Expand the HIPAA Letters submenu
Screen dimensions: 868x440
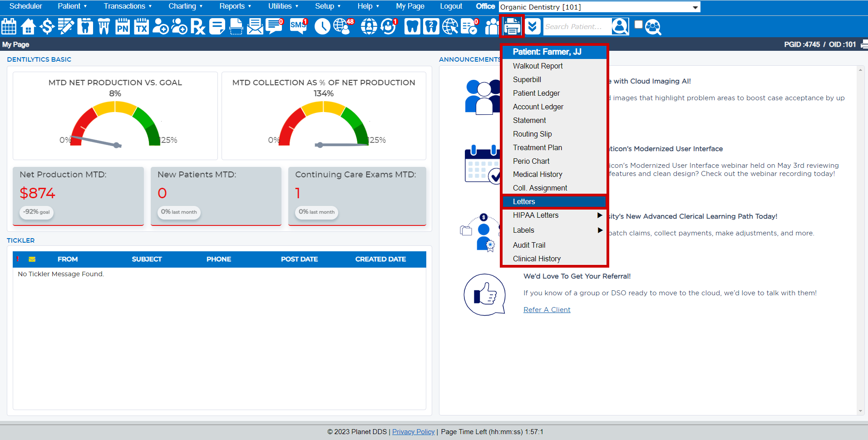(x=554, y=215)
